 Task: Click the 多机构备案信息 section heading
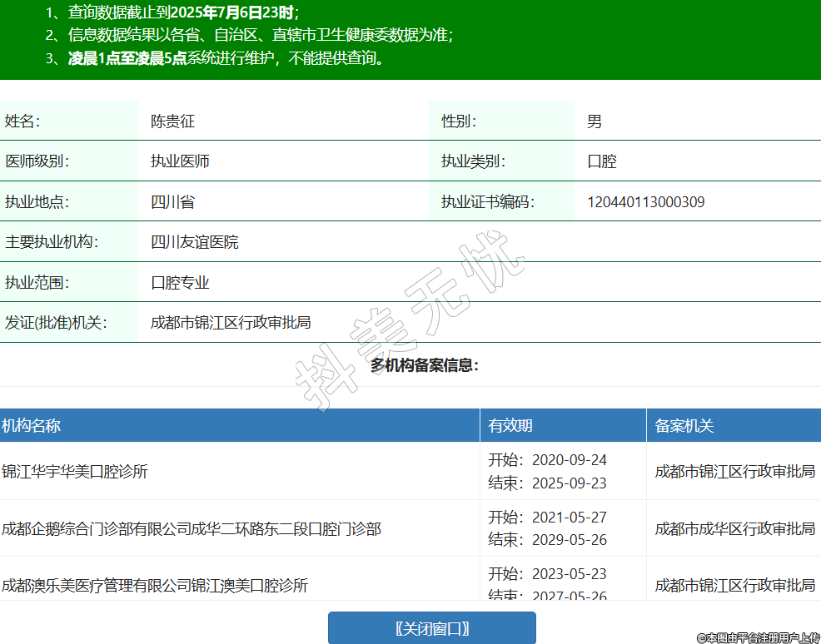coord(425,365)
